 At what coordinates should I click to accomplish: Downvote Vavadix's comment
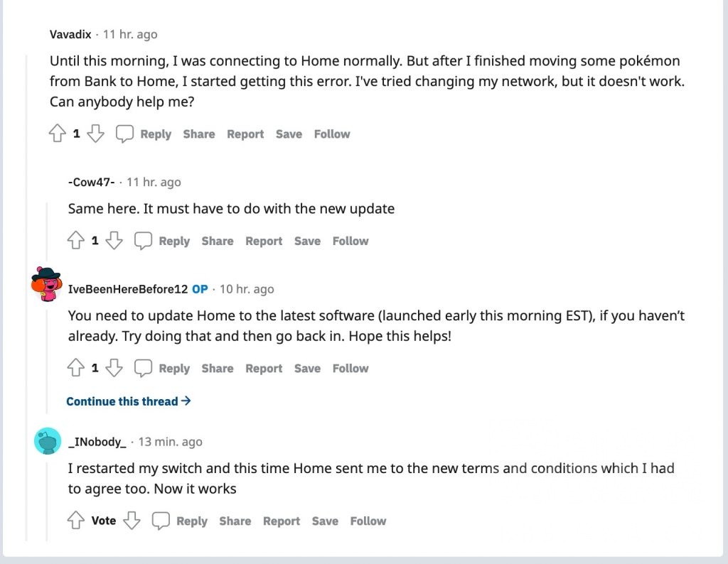point(96,134)
